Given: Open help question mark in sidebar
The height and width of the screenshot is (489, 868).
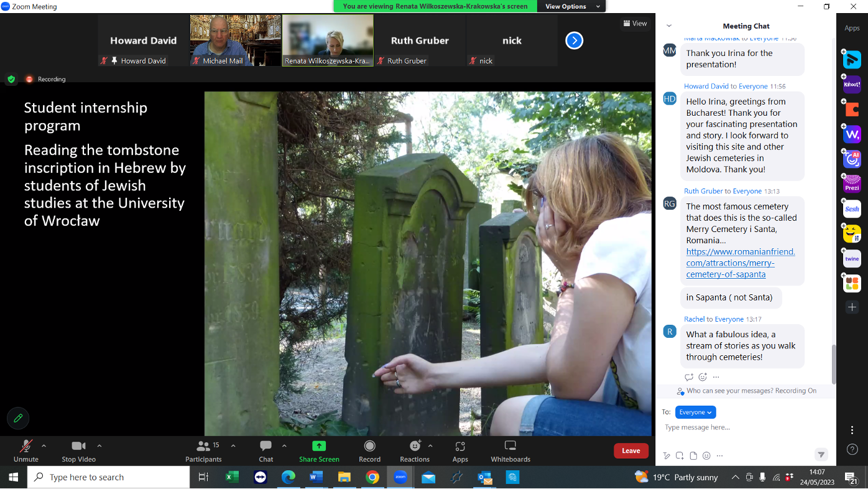Looking at the screenshot, I should tap(852, 449).
